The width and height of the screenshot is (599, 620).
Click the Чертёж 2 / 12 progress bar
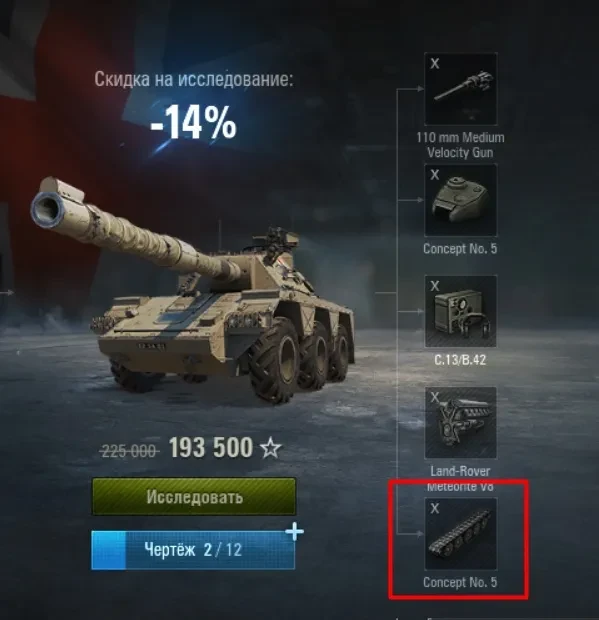(193, 550)
